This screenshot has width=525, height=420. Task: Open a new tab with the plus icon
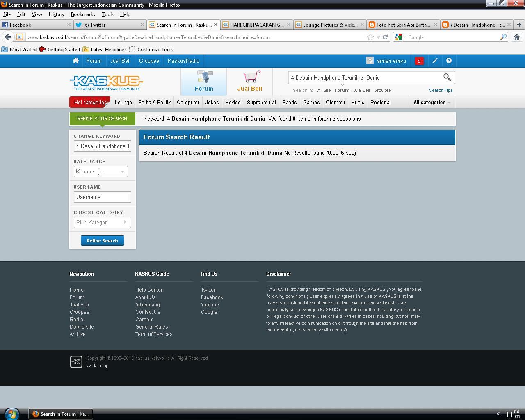tap(519, 25)
